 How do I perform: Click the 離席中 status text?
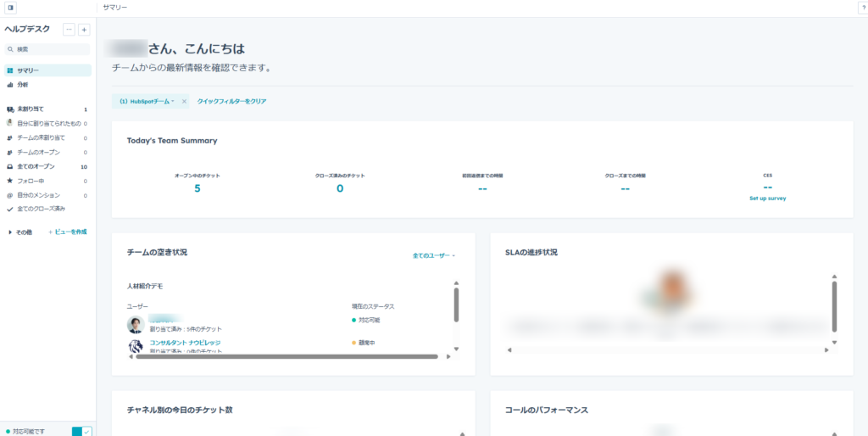[x=367, y=343]
